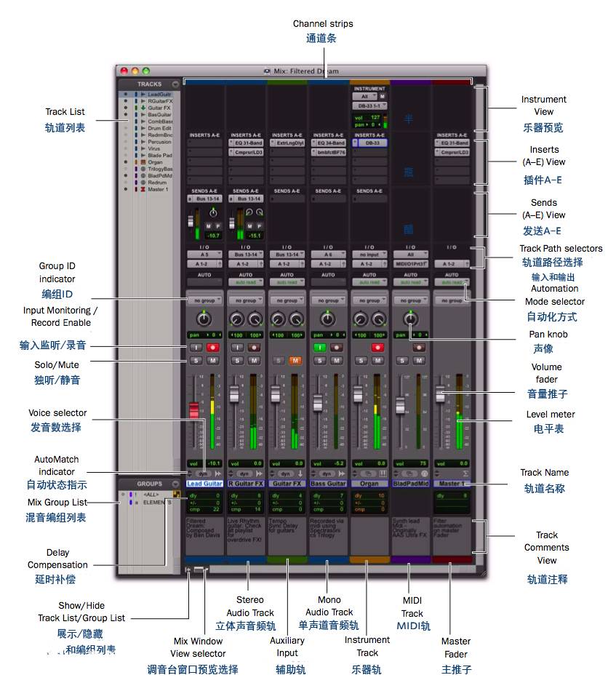
Task: Turn the Lead Guitar pan knob
Action: click(204, 319)
